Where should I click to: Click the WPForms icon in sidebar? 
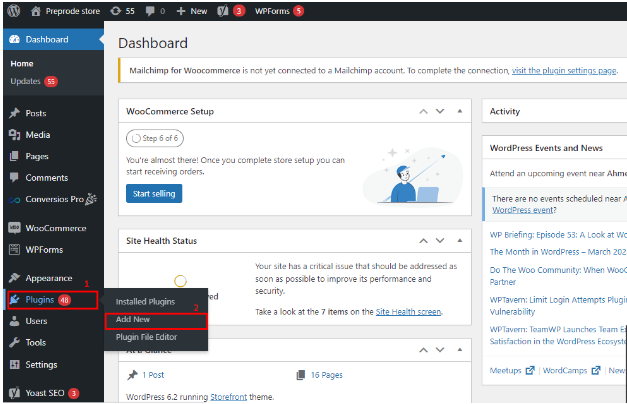14,250
